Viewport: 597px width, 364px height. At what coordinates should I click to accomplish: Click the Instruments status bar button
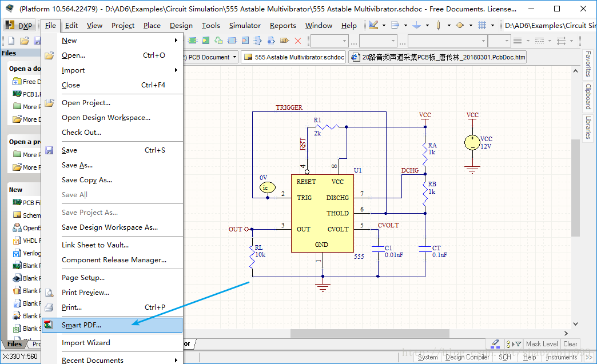[561, 357]
